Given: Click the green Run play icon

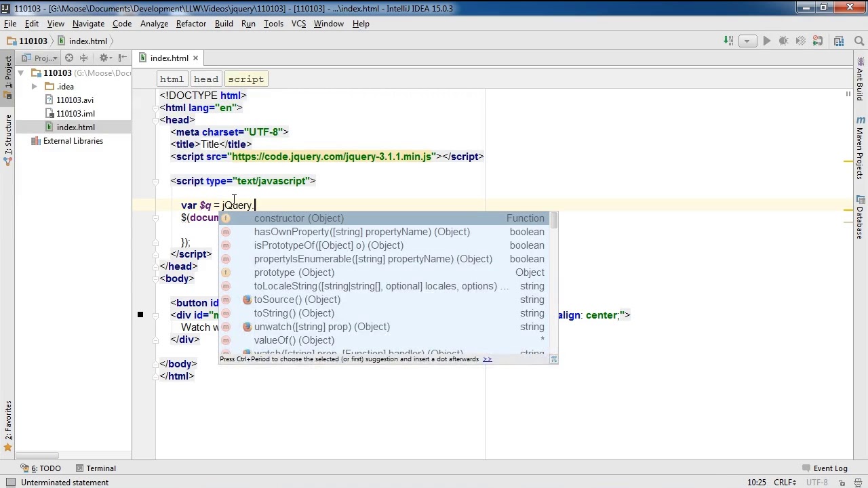Looking at the screenshot, I should (x=766, y=41).
